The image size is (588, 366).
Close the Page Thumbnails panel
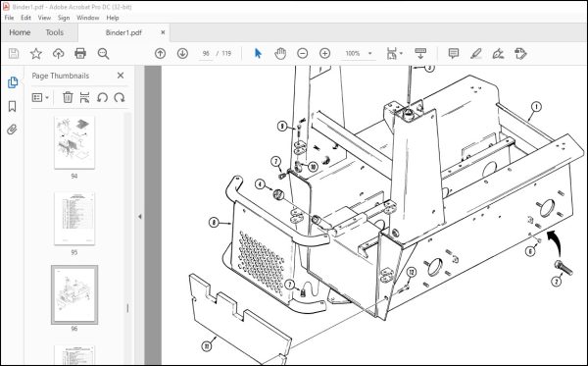tap(121, 76)
